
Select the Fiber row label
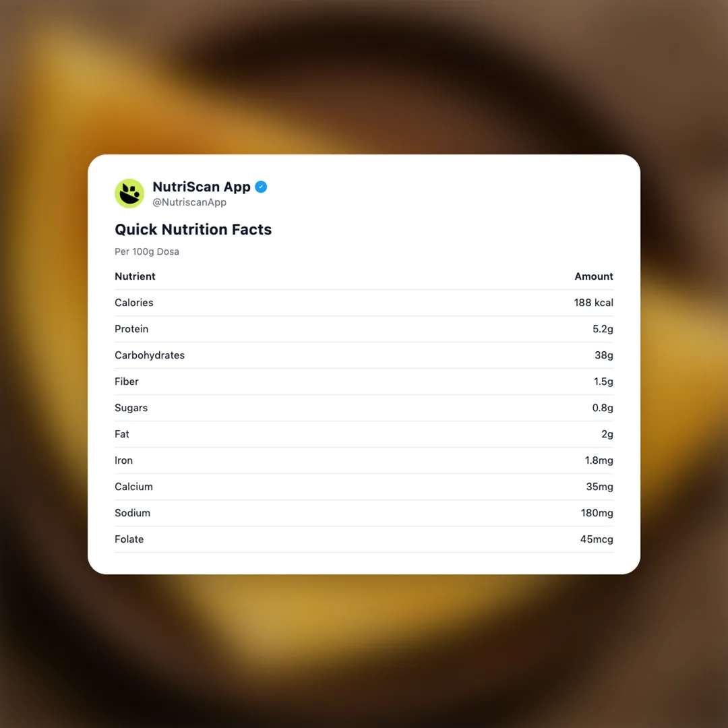click(127, 382)
